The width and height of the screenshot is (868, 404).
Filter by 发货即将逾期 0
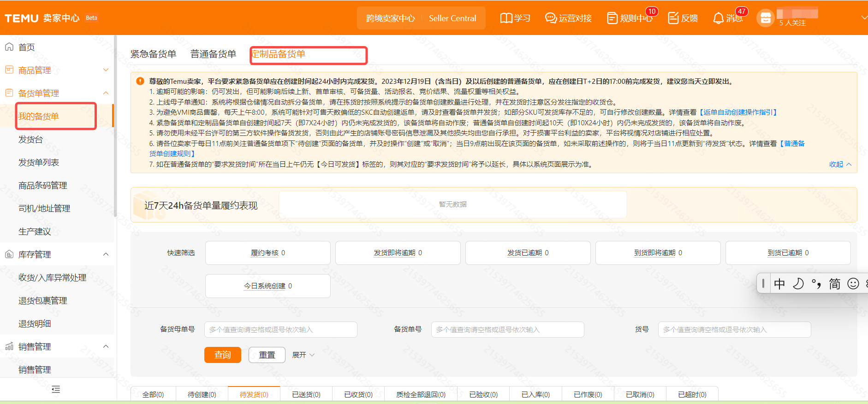pos(398,253)
